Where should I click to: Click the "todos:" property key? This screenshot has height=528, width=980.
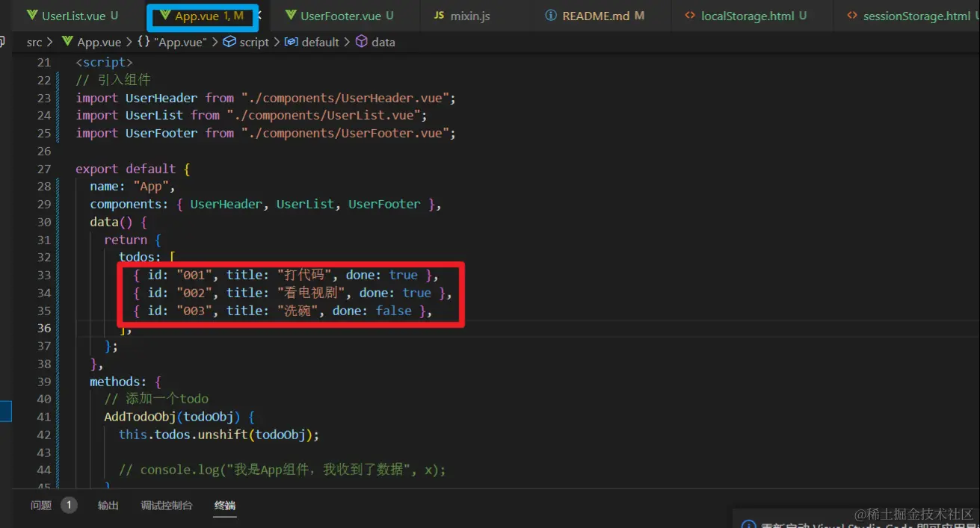coord(140,258)
